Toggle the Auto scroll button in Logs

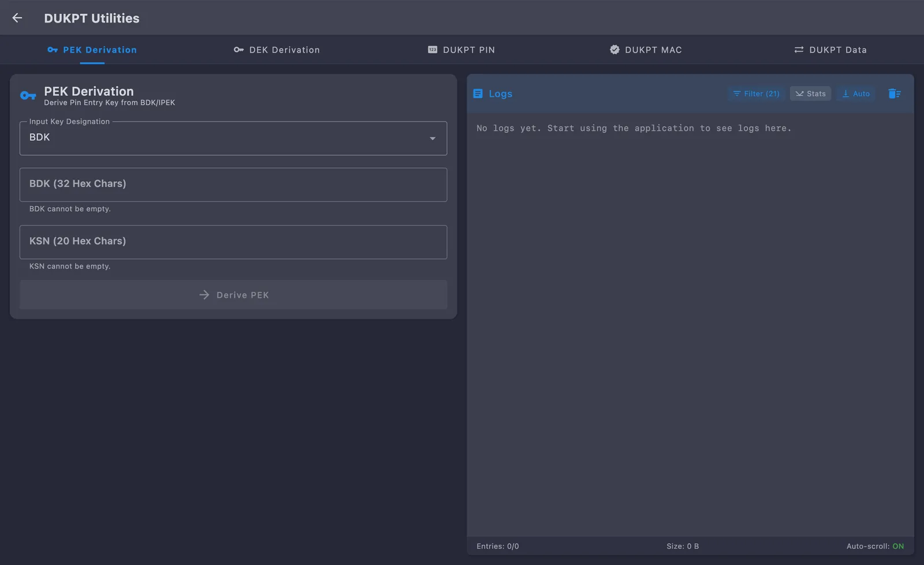click(x=856, y=93)
